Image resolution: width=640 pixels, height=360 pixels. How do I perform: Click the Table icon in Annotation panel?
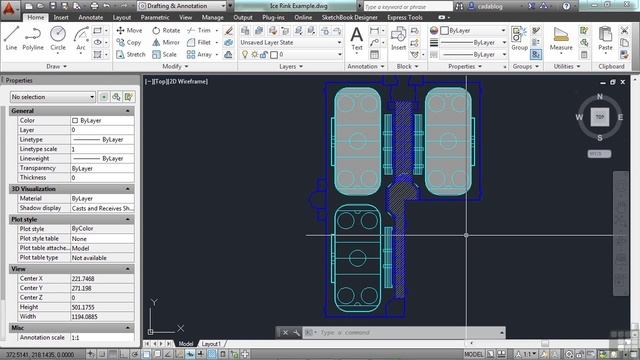(374, 54)
